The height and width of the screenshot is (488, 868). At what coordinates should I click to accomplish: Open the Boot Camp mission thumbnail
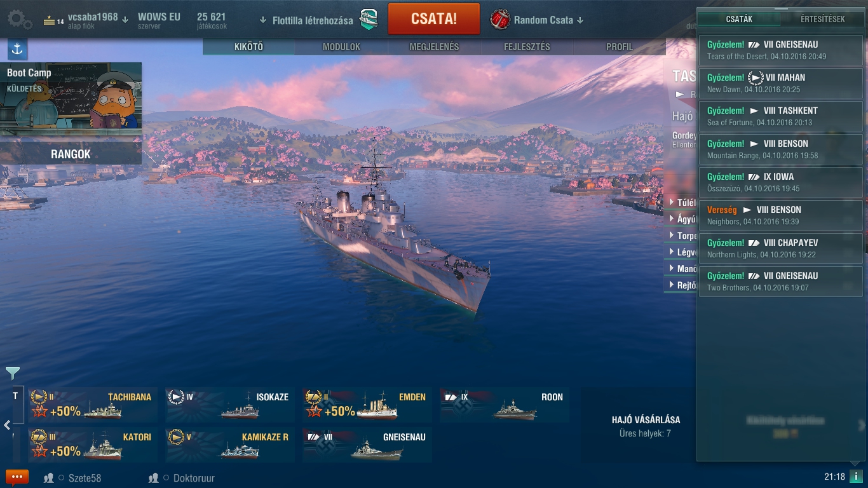coord(71,98)
